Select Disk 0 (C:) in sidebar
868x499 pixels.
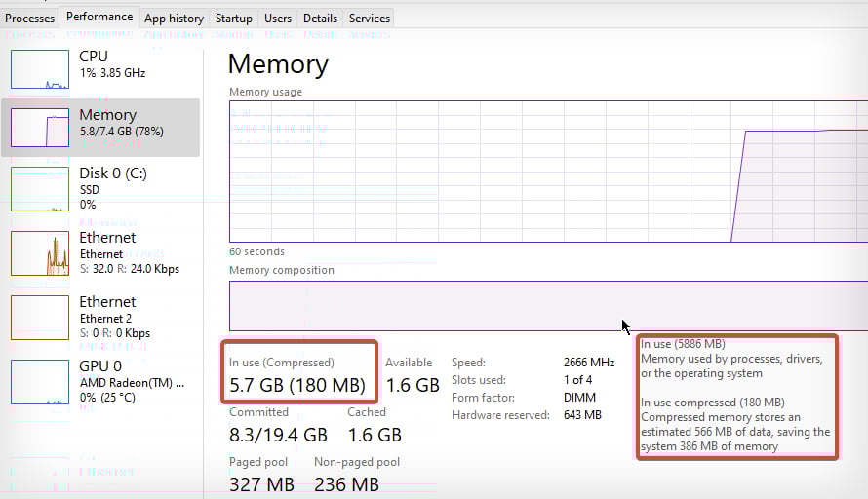click(x=100, y=189)
